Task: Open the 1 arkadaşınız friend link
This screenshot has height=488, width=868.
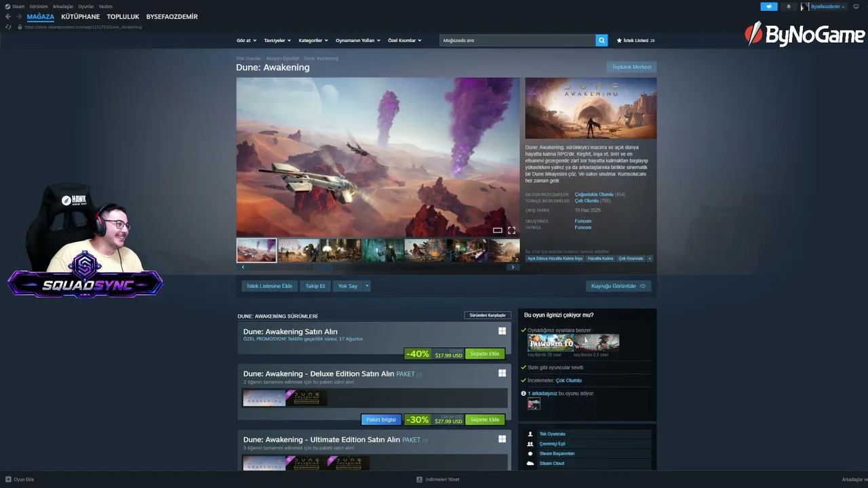Action: coord(542,394)
